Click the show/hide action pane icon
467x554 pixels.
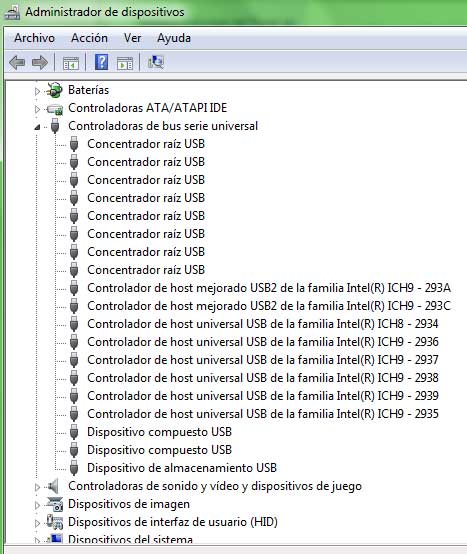click(125, 63)
